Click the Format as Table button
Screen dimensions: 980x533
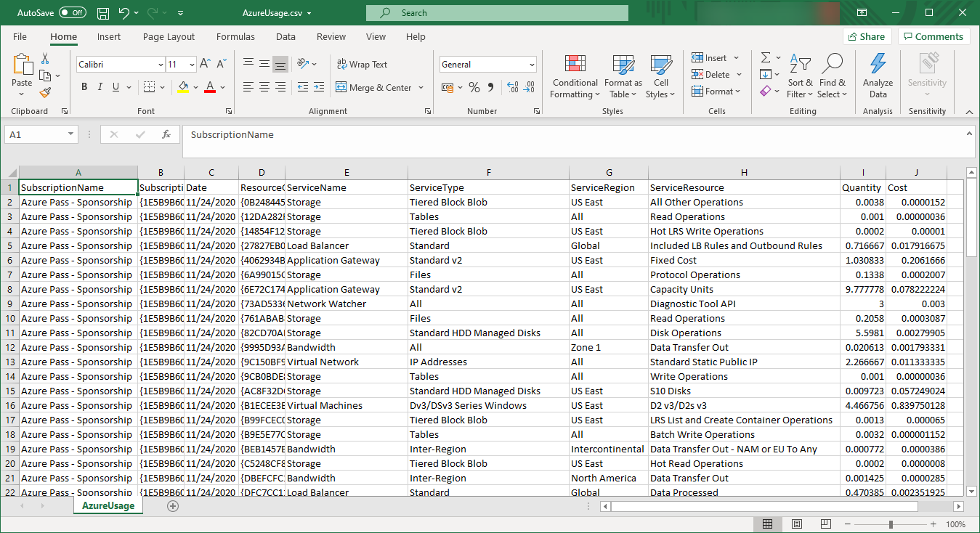click(623, 76)
